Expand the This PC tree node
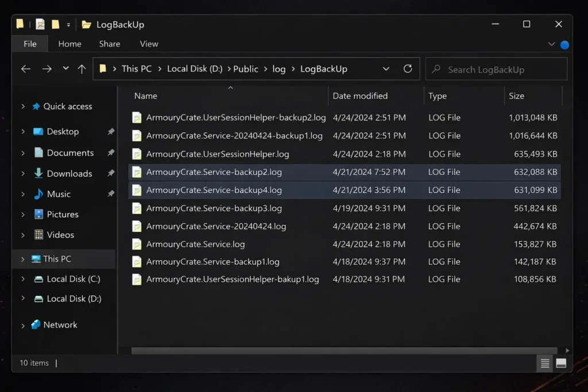 [x=24, y=258]
